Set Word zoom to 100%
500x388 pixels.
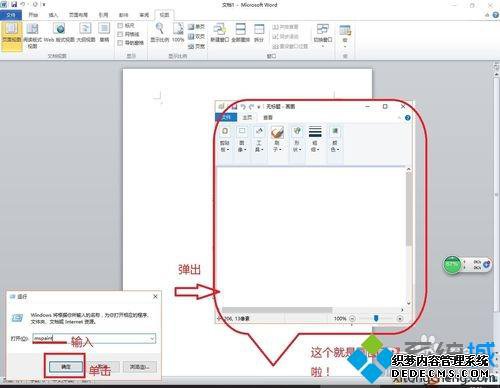click(x=178, y=33)
